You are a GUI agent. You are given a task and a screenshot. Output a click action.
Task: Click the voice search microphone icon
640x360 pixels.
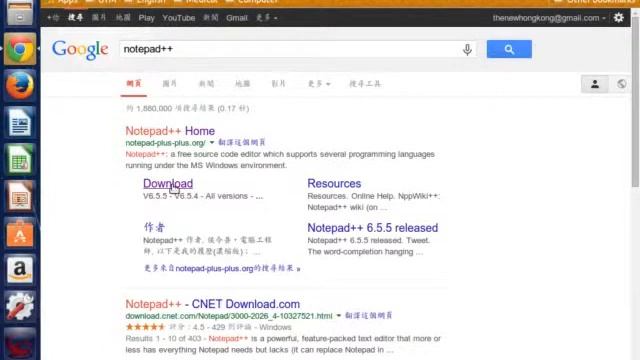pos(467,49)
